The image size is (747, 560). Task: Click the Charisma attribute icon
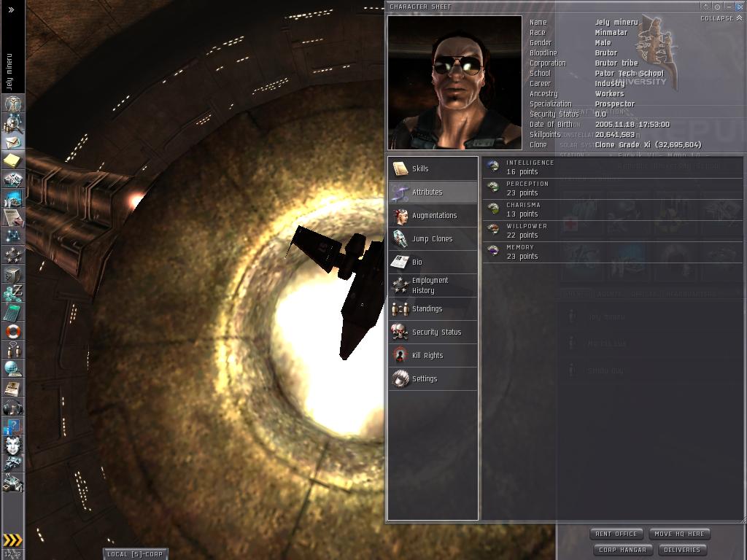click(x=494, y=209)
